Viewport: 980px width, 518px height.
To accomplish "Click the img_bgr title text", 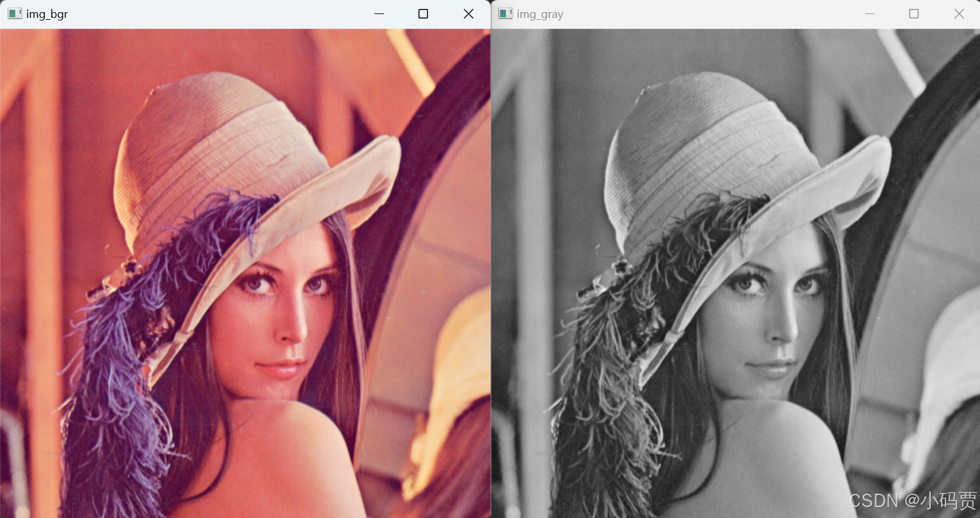I will (x=47, y=14).
